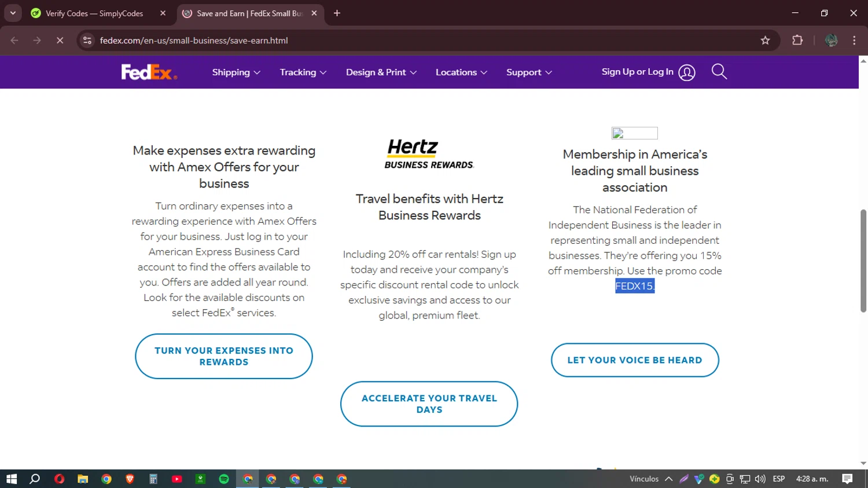Expand the Locations menu

click(461, 72)
